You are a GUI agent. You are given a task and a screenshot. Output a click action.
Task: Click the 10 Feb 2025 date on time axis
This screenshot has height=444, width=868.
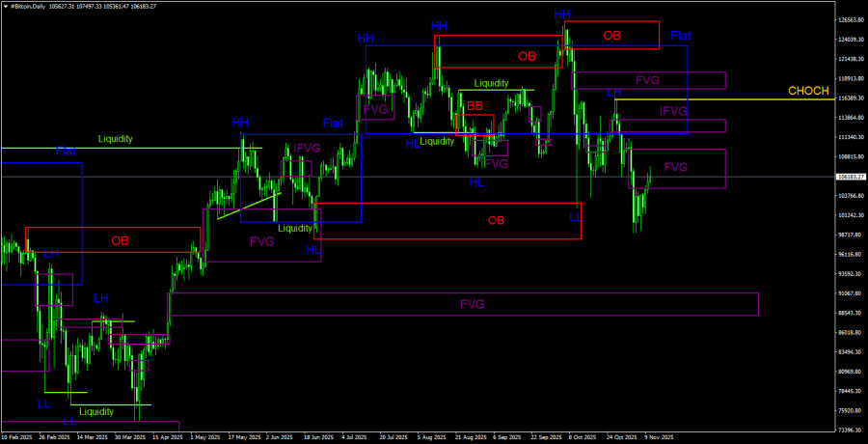pos(16,436)
